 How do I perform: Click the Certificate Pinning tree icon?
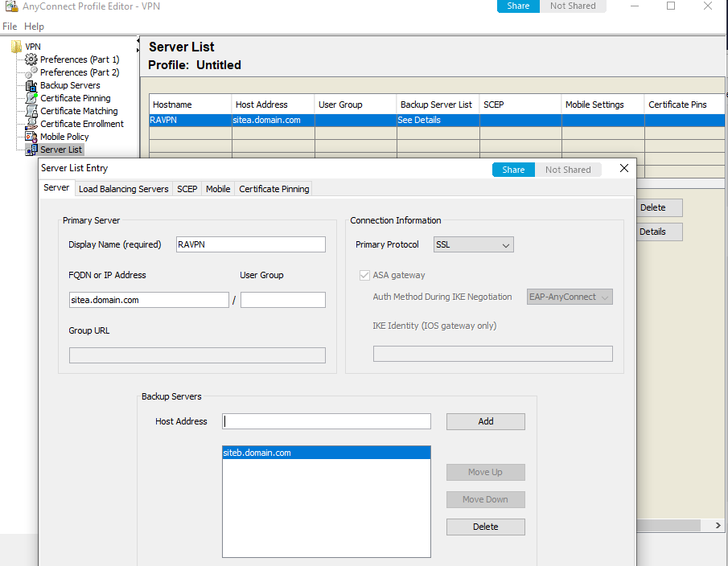(31, 98)
